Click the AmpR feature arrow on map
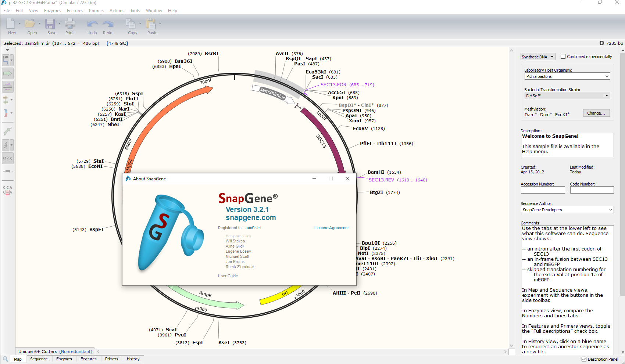625x364 pixels. click(x=205, y=297)
